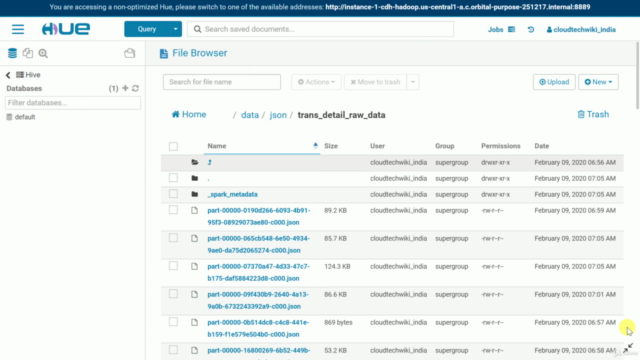Click the page vertical scrollbar

pos(637,76)
